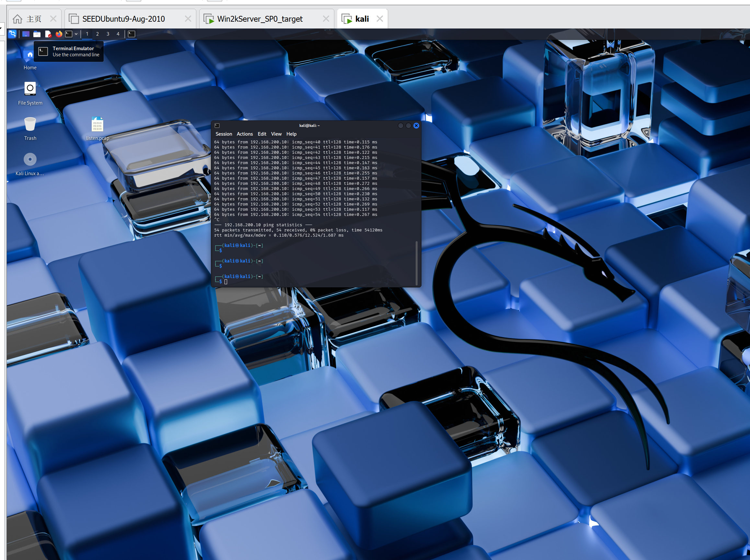Expand the terminal launcher dropdown arrow
The height and width of the screenshot is (560, 750).
point(76,34)
